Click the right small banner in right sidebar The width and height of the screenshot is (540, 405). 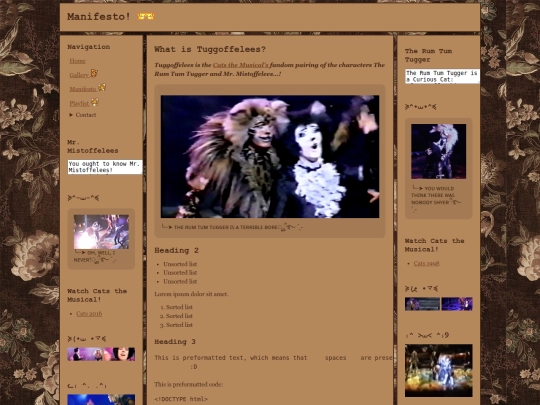click(x=457, y=304)
